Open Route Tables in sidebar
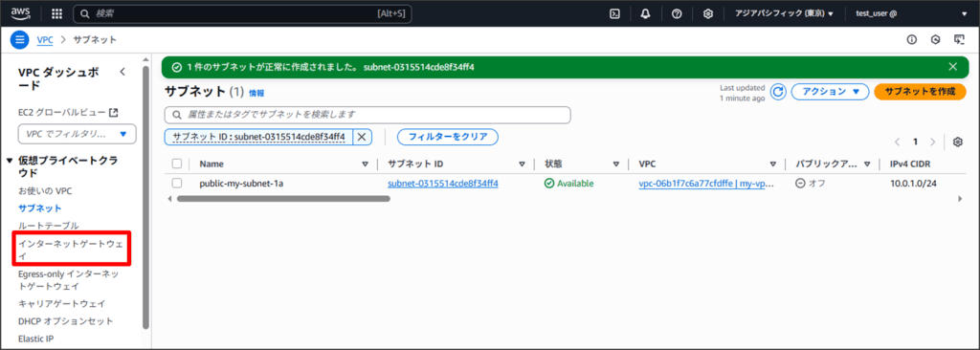 [x=49, y=226]
